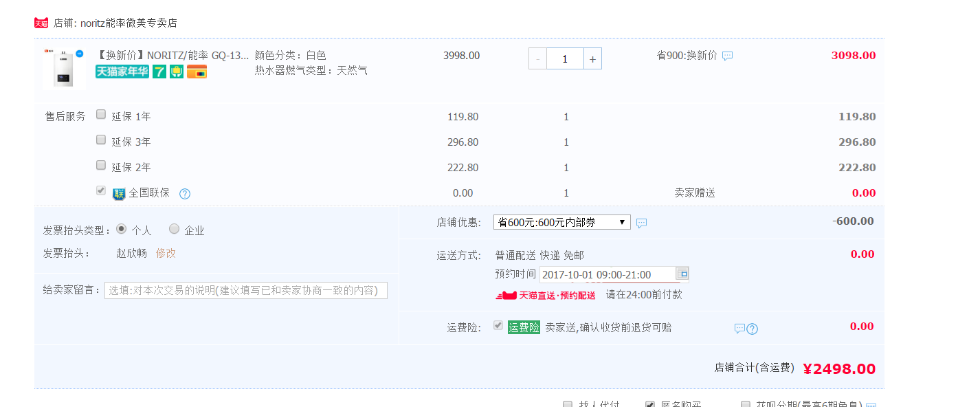Open the 换新价 discount info bubble icon
This screenshot has height=407, width=980.
728,56
